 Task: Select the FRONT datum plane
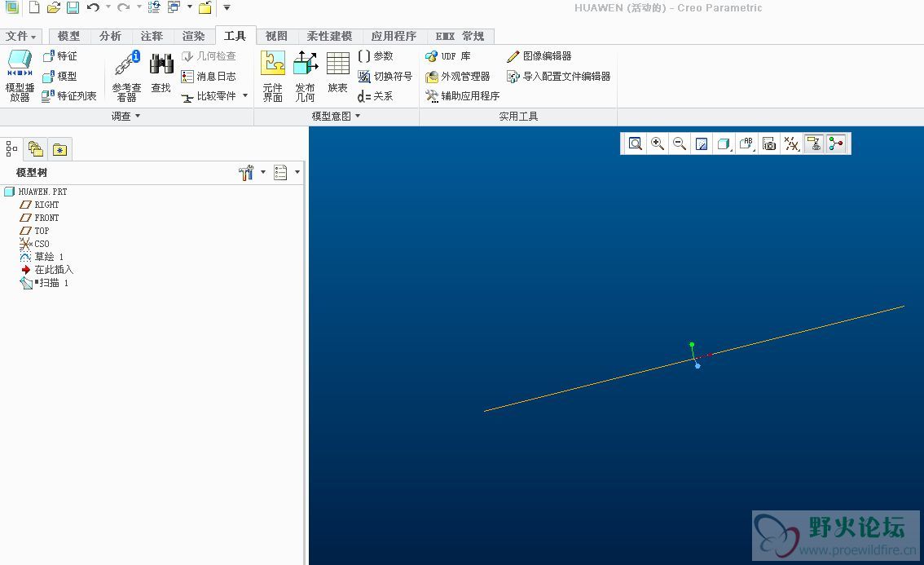coord(39,218)
